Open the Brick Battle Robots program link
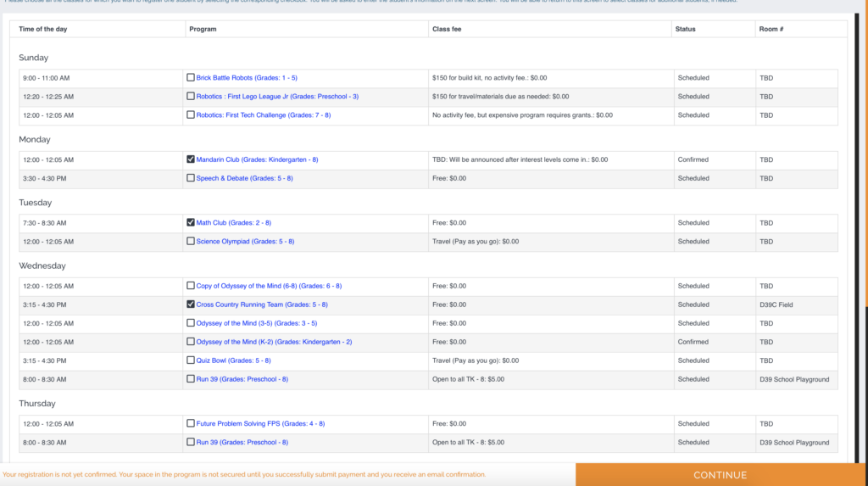The width and height of the screenshot is (868, 486). click(247, 78)
